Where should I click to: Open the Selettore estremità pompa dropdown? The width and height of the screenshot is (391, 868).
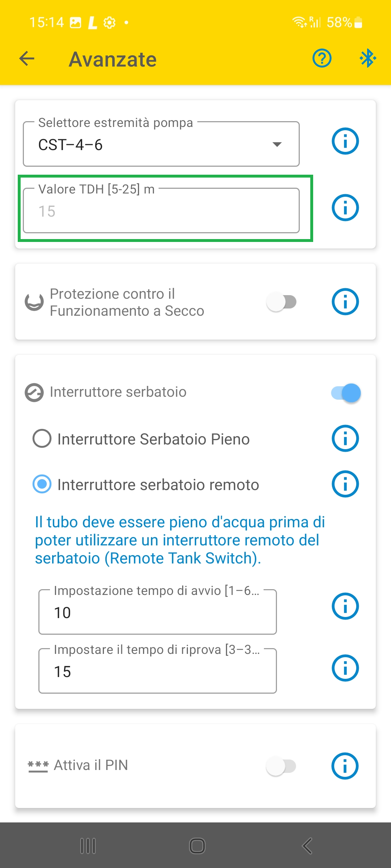click(x=161, y=144)
